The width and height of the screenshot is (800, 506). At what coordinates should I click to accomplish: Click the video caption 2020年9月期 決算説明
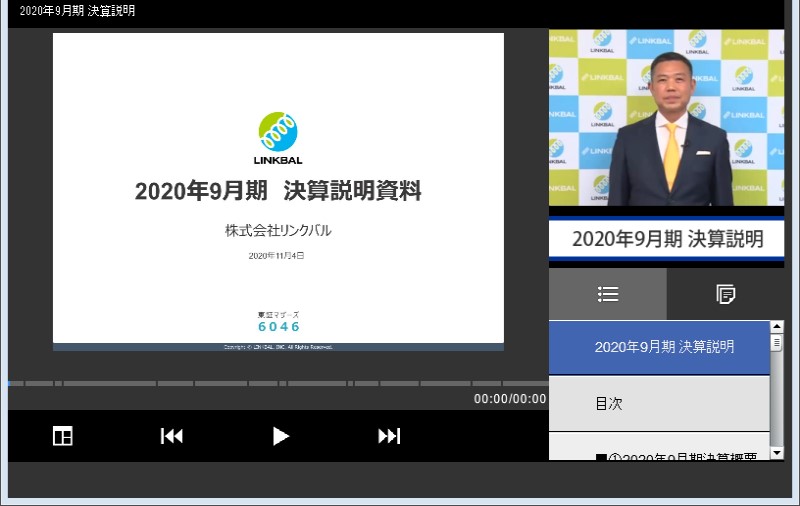[667, 239]
